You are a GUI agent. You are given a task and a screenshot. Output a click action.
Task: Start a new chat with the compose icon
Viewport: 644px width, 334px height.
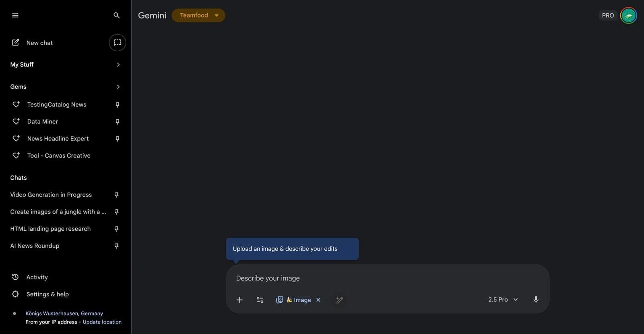[15, 42]
